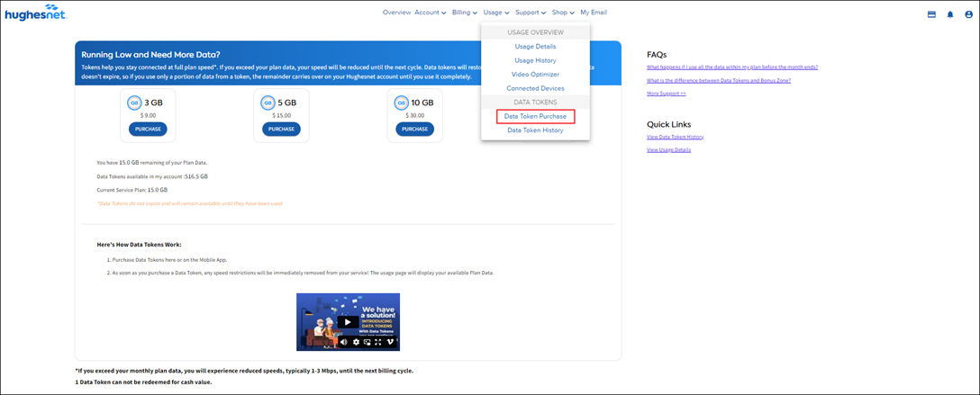Open the video settings gear

click(x=356, y=342)
